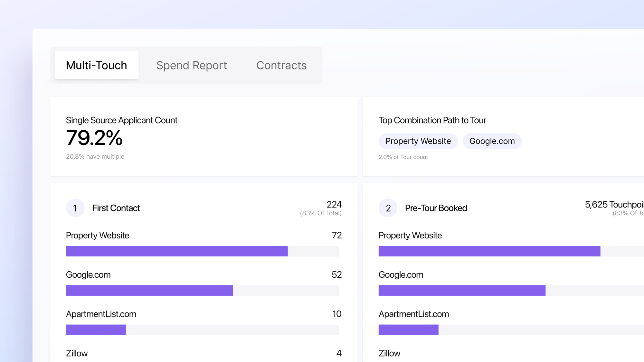
Task: Click the step 2 circle badge
Action: [388, 208]
